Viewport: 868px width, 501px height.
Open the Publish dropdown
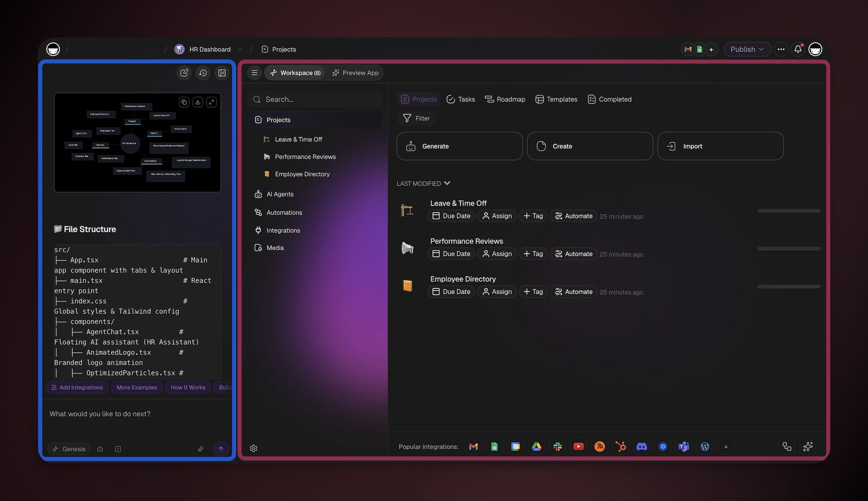(747, 49)
